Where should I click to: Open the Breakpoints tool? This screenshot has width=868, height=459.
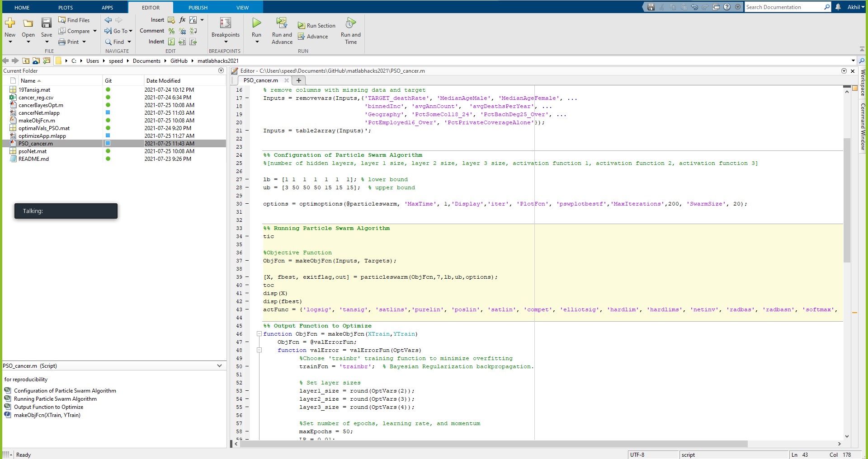click(x=225, y=23)
